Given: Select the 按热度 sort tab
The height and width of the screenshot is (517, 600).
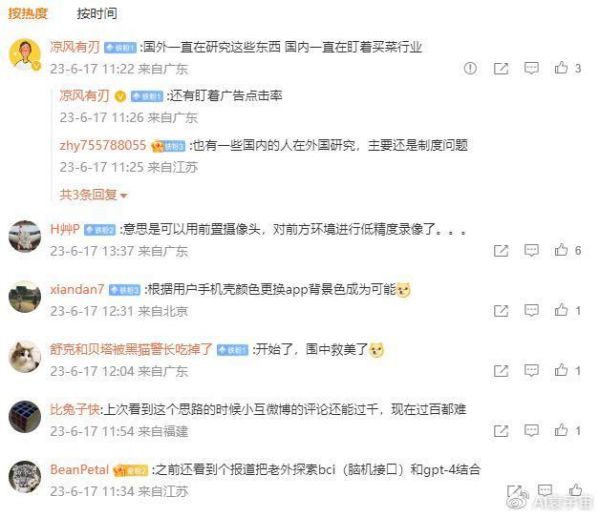Looking at the screenshot, I should [x=28, y=14].
